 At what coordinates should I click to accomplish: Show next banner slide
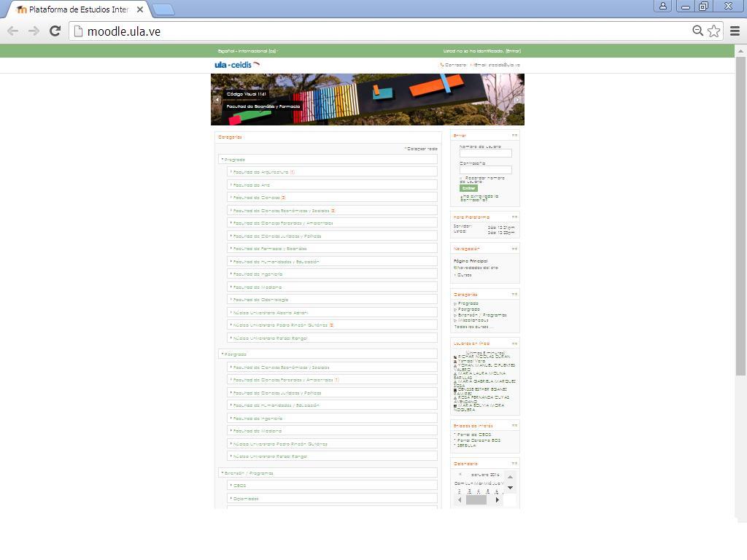[x=517, y=100]
